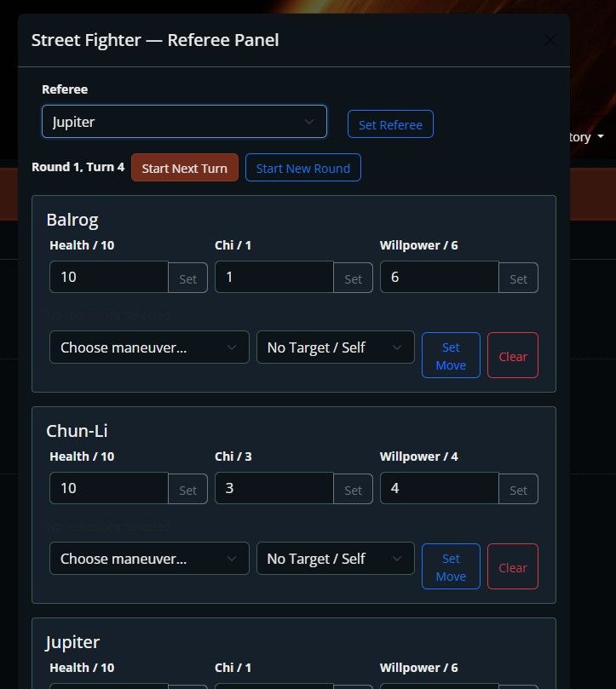The image size is (616, 689).
Task: Open the partially hidden history dropdown behind the panel
Action: tap(587, 137)
